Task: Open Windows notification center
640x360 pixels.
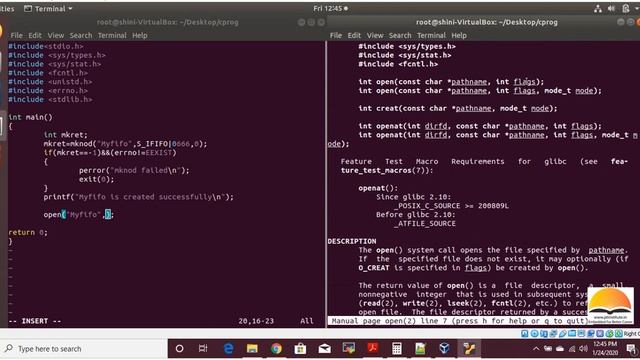Action: (x=632, y=349)
